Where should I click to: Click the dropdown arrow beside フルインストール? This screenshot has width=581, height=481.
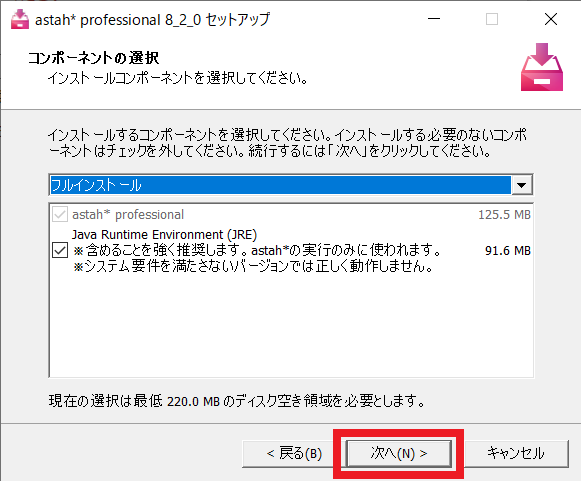522,185
